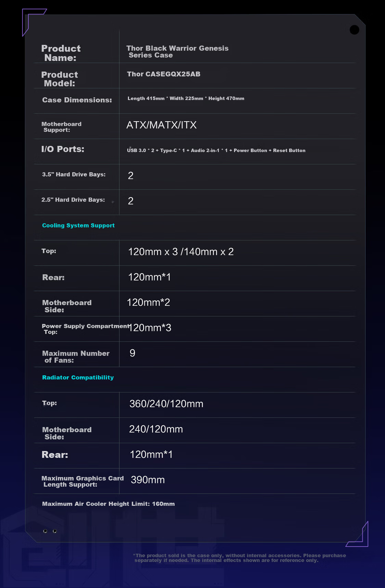The width and height of the screenshot is (385, 588).
Task: Click "Maximum Graphics Card Length Support:" label
Action: pyautogui.click(x=82, y=481)
